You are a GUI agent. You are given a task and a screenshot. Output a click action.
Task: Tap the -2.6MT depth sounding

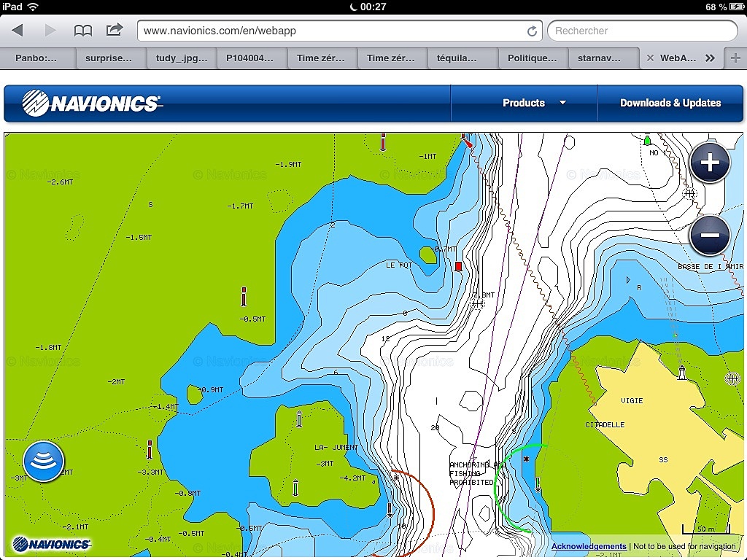(x=60, y=182)
